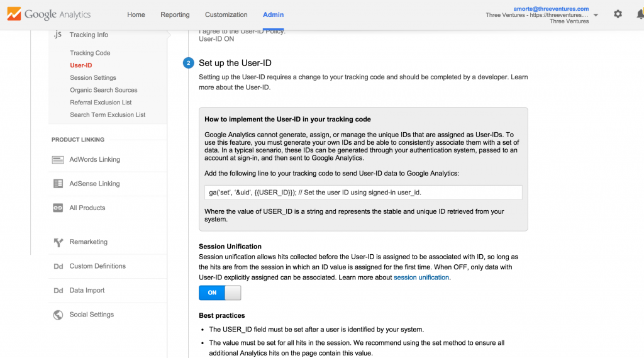Open AdSense Linking label
Screen dimensions: 644x358
coord(94,184)
